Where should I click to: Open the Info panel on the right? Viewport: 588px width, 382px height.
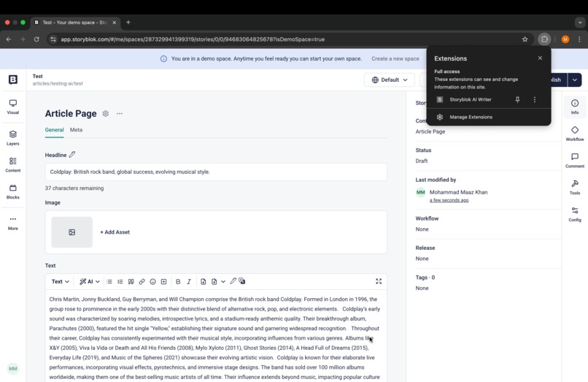[x=574, y=107]
